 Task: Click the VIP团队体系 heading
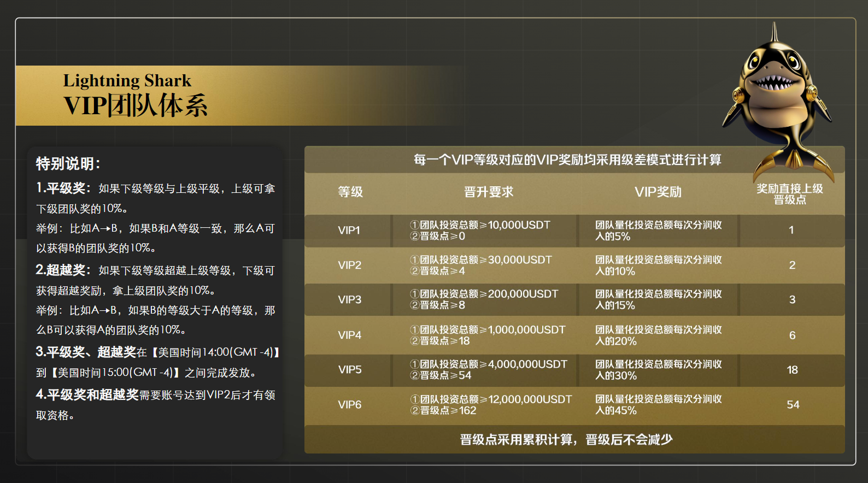click(136, 105)
